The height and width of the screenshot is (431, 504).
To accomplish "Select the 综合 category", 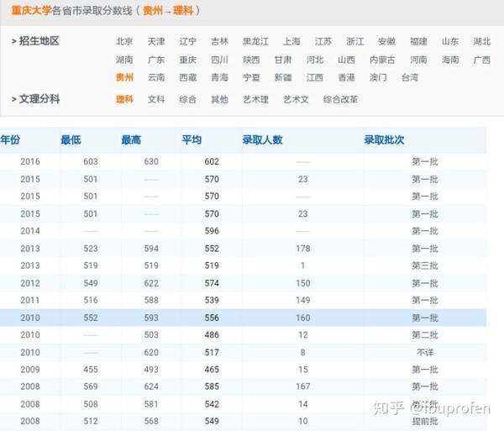I will pos(187,99).
